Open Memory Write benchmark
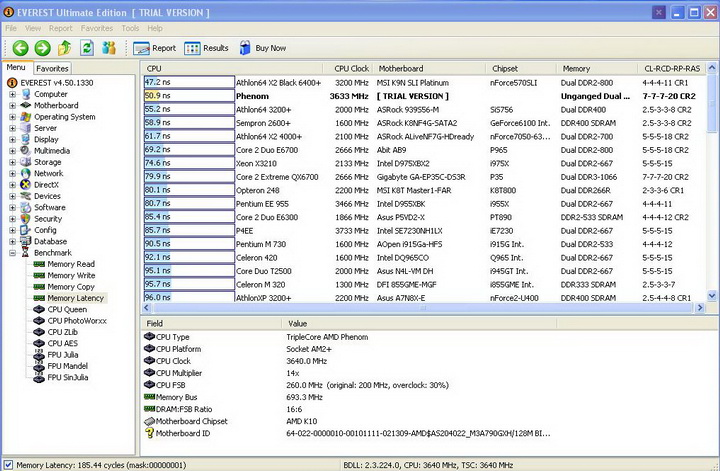This screenshot has height=471, width=720. click(x=64, y=275)
